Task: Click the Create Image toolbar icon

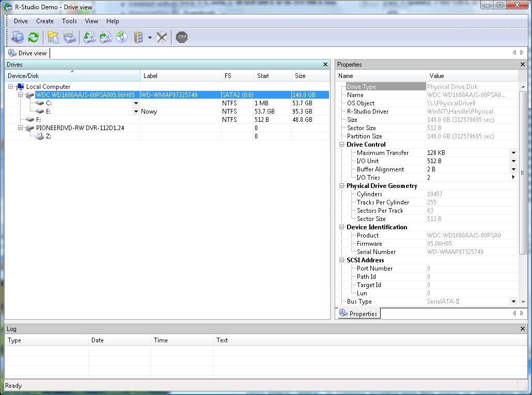Action: [x=105, y=37]
